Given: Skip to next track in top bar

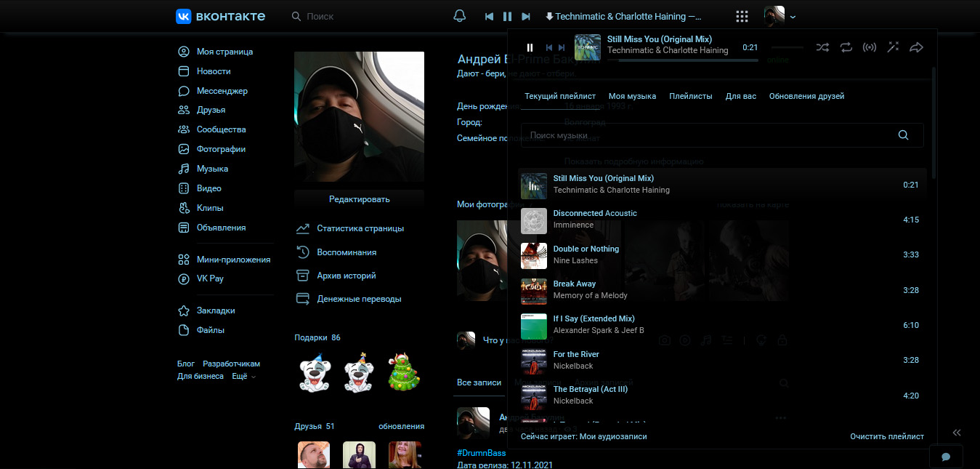Looking at the screenshot, I should [526, 16].
